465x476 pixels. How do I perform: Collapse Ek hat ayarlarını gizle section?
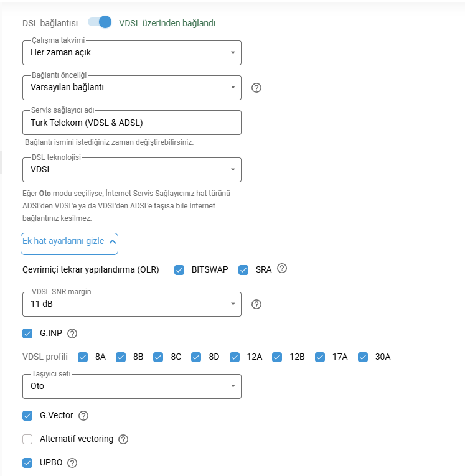(x=69, y=242)
